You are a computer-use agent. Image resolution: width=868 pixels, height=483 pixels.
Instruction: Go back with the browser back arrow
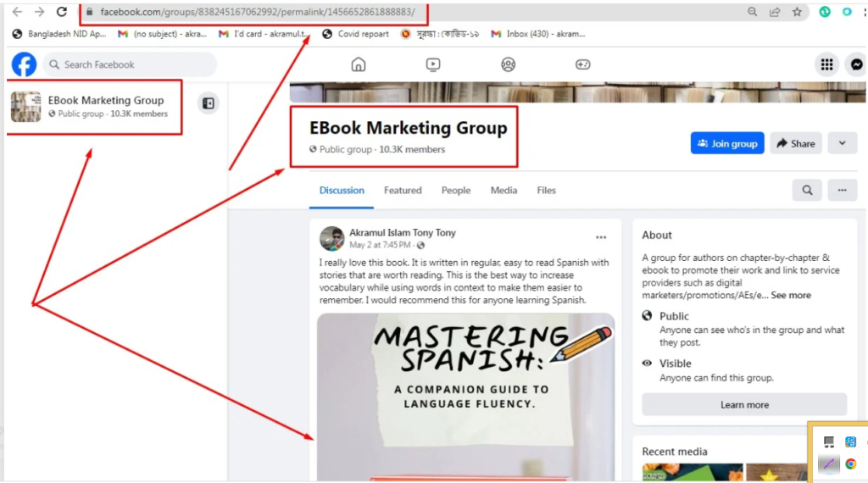(17, 12)
